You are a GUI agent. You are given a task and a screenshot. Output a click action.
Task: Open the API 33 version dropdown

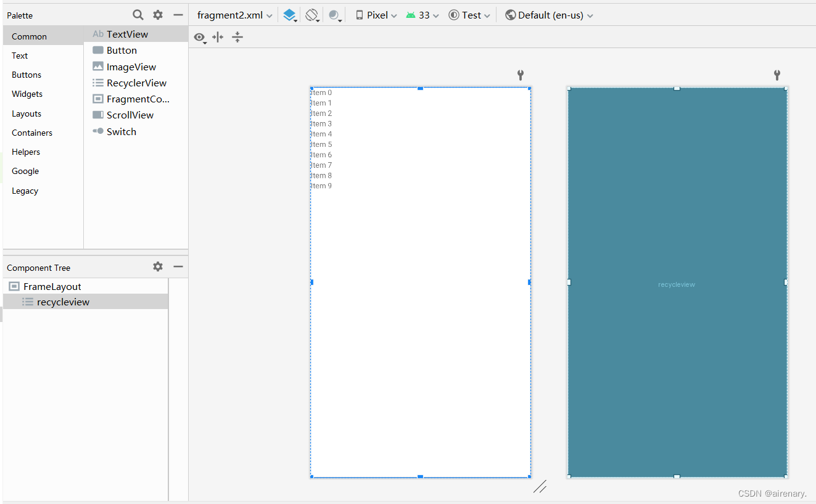click(422, 14)
